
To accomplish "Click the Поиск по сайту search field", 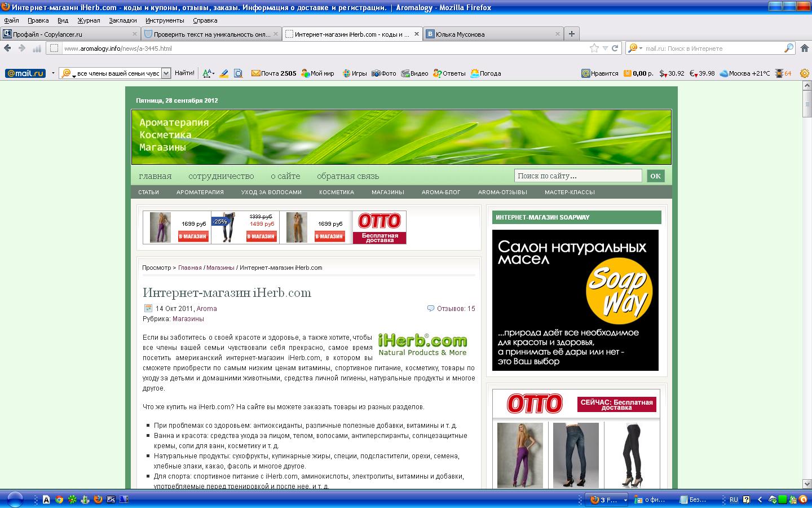I will [x=578, y=176].
